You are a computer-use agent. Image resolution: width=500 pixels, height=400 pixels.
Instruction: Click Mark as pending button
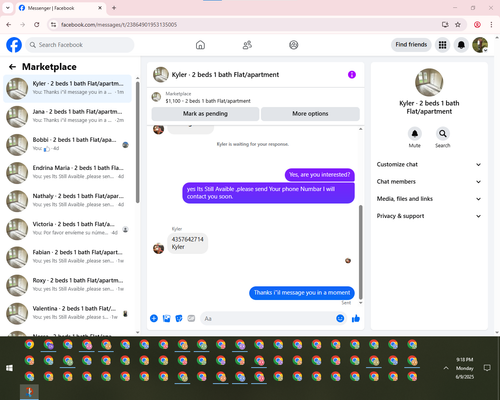point(205,114)
